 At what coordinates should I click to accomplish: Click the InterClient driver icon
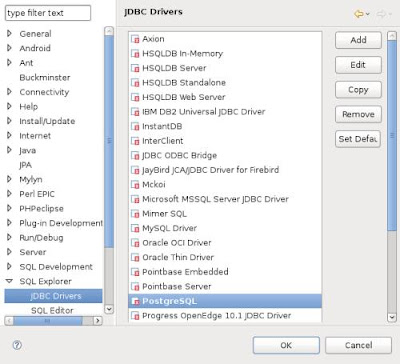[135, 141]
